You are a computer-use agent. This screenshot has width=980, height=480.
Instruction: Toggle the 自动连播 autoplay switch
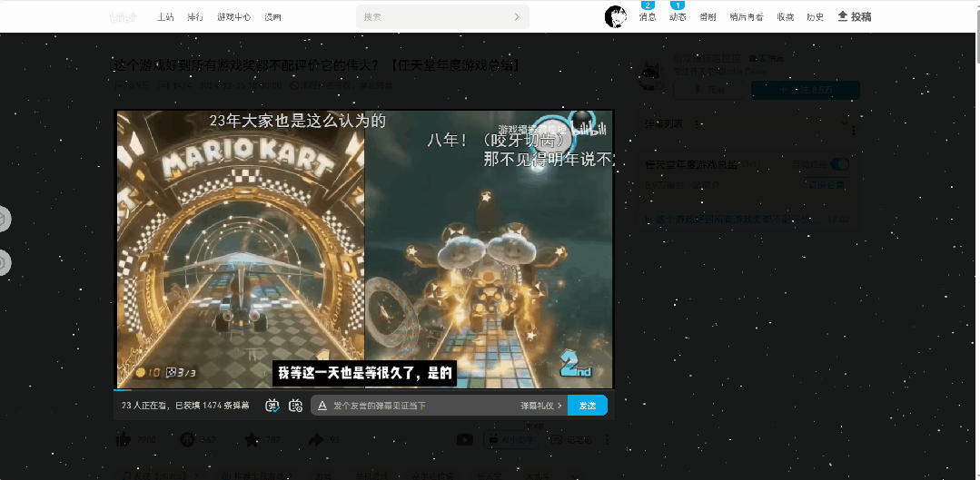(x=839, y=164)
